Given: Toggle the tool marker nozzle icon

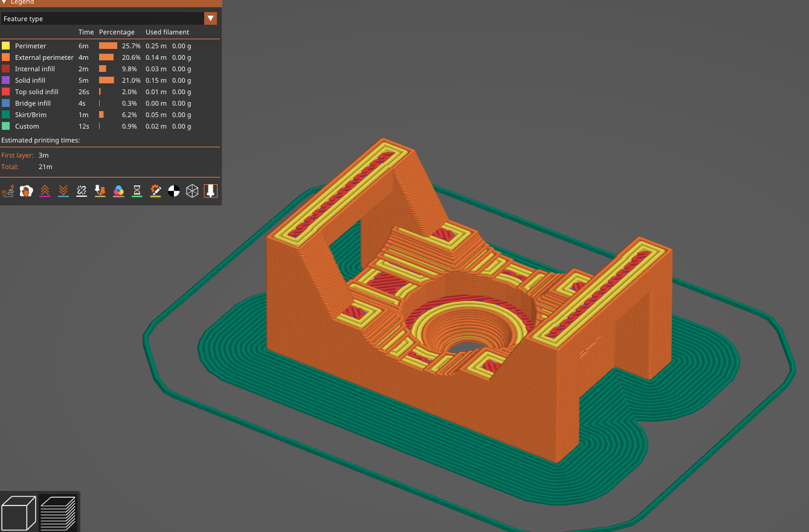Looking at the screenshot, I should pos(210,191).
